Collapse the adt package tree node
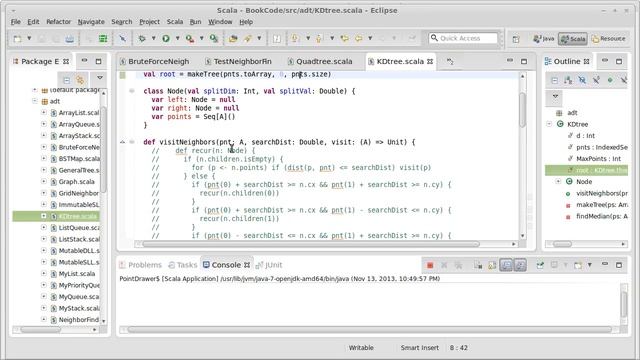Image resolution: width=640 pixels, height=360 pixels. pos(35,101)
